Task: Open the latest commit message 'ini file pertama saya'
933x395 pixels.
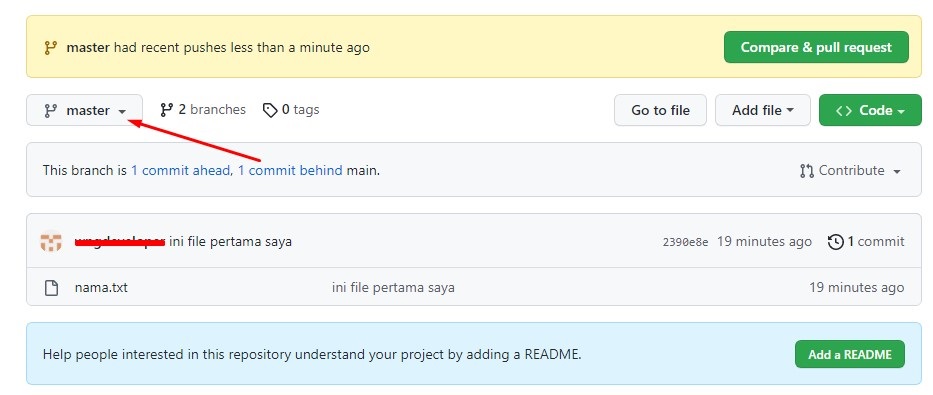Action: pos(230,242)
